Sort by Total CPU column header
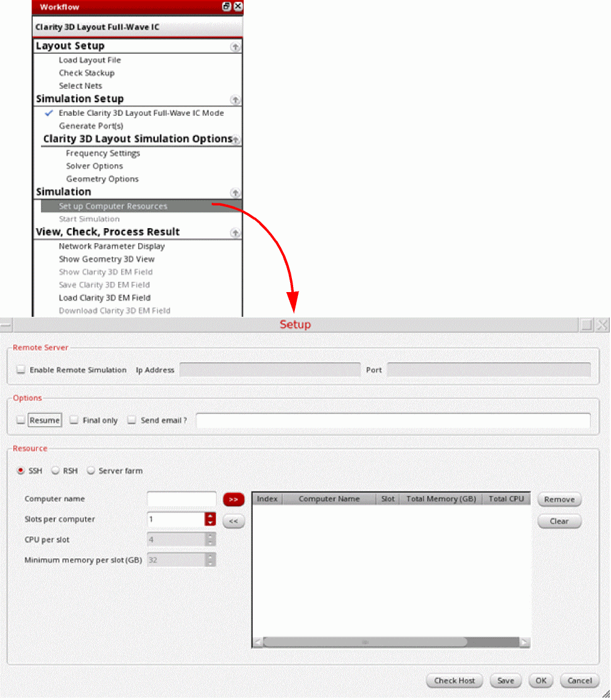This screenshot has width=611, height=700. [x=507, y=498]
